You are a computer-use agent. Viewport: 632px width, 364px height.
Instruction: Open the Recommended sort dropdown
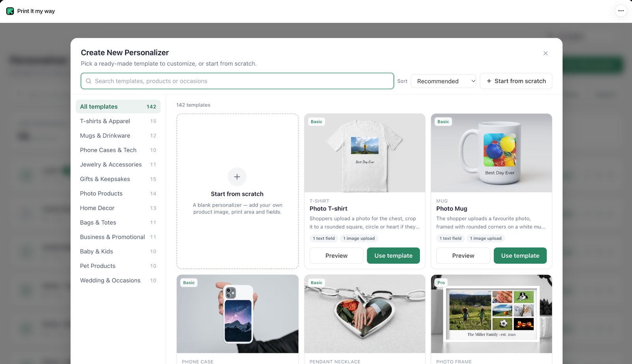(x=444, y=81)
